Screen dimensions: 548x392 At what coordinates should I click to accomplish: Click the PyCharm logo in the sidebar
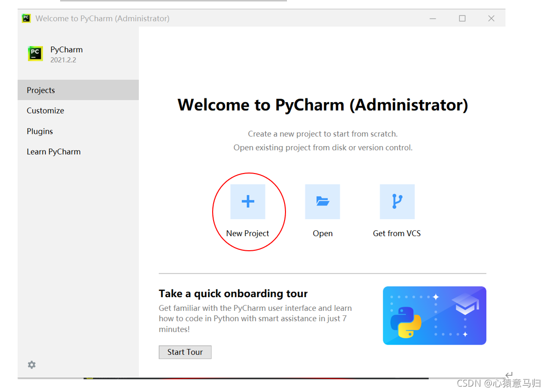[x=35, y=53]
